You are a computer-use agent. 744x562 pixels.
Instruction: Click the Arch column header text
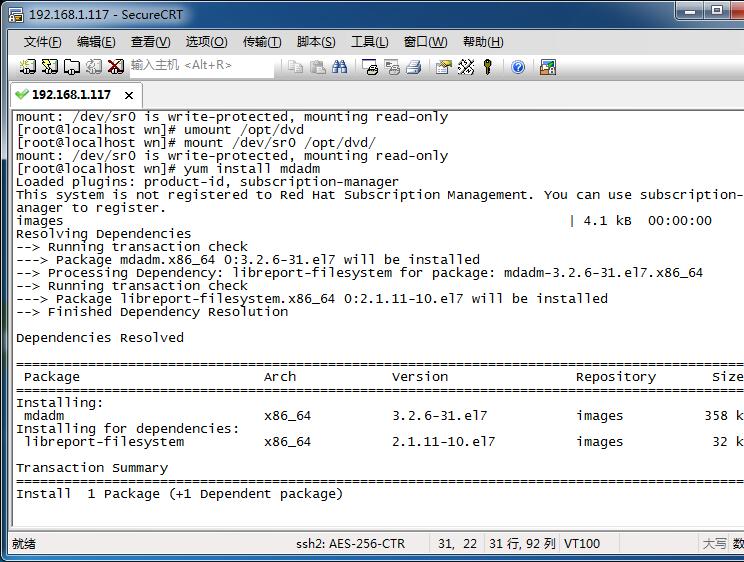tap(280, 377)
